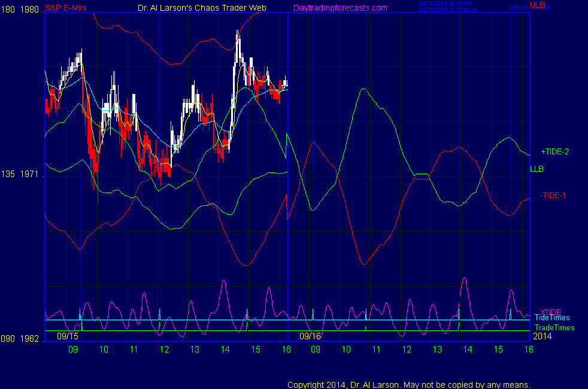
Task: Click the '135 1971' price axis label
Action: pos(20,174)
